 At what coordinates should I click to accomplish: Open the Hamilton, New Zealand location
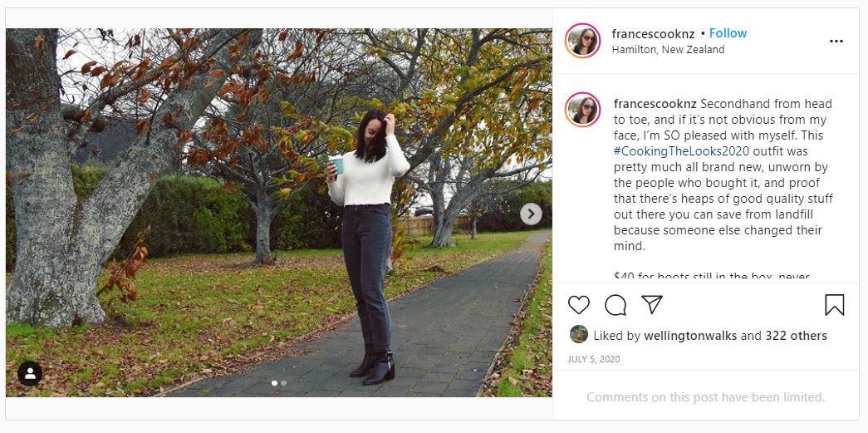pos(668,50)
